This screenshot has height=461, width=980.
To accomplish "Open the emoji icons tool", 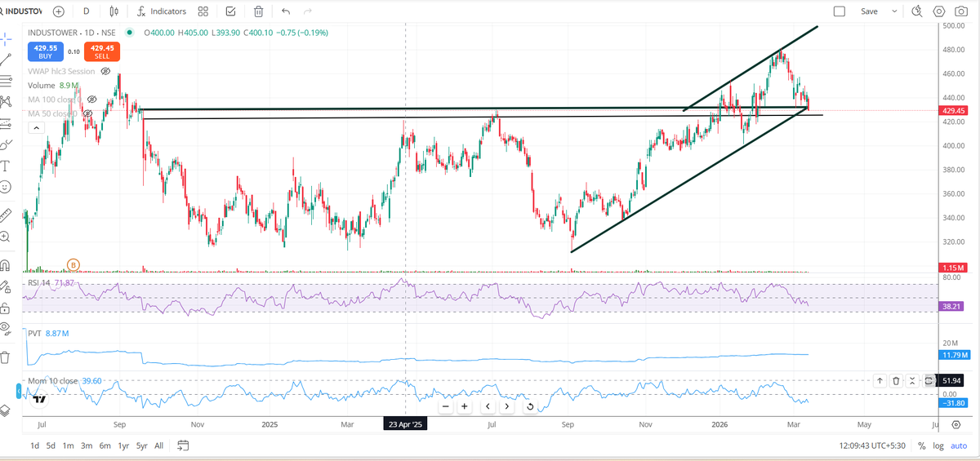I will [6, 187].
